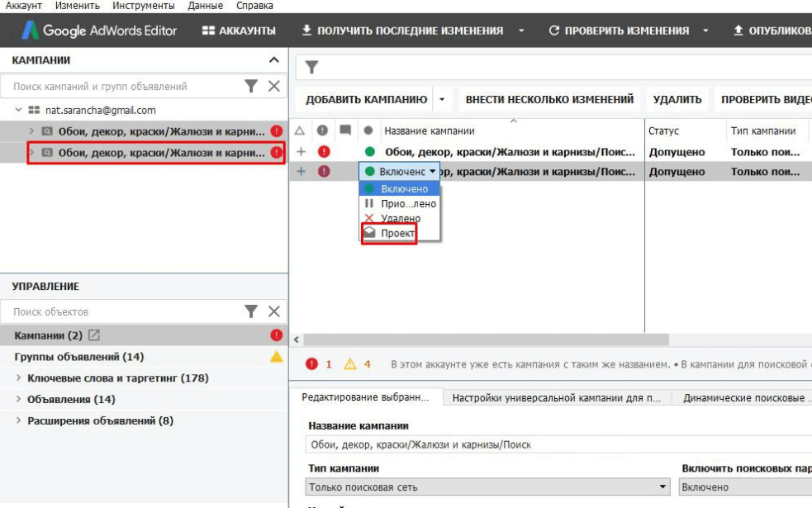Open the Данные menu
Viewport: 812px width, 508px height.
click(205, 6)
